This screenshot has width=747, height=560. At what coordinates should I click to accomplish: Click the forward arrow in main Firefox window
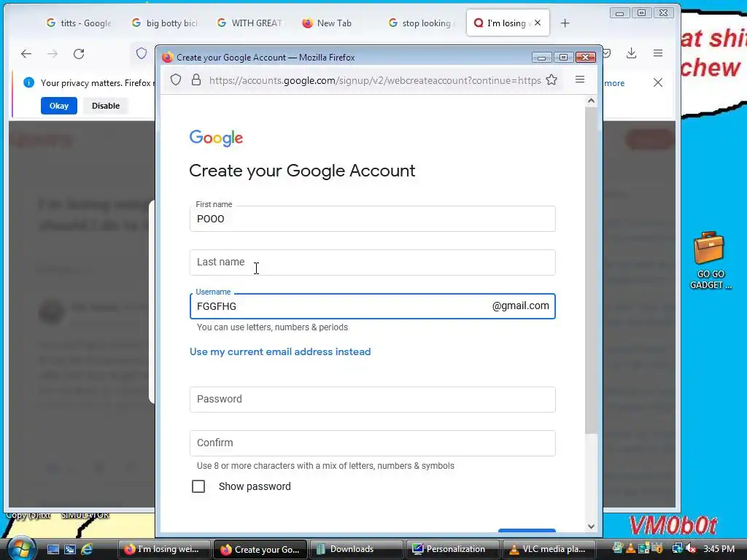(53, 54)
